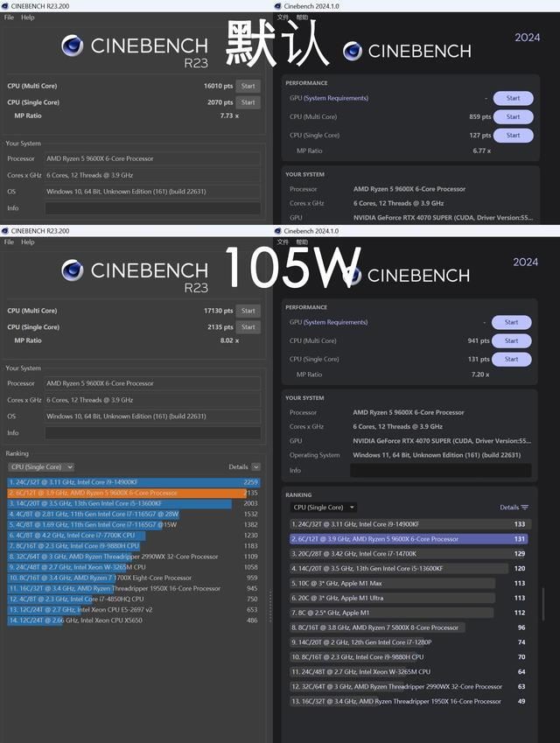560x743 pixels.
Task: Select 2024 ranking row 'Intel Core i5-13600KF' 120
Action: [x=410, y=568]
